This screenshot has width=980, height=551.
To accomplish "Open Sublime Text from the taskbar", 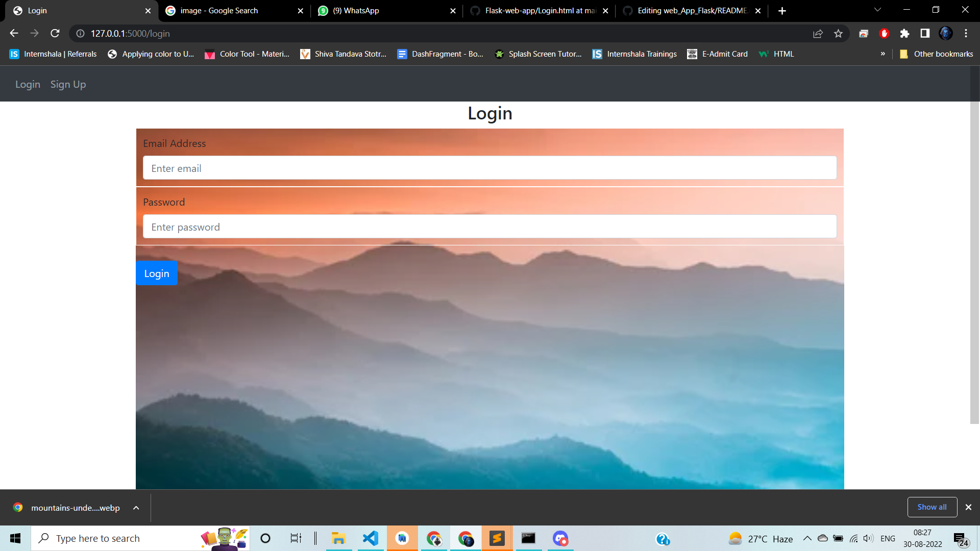I will (x=497, y=538).
